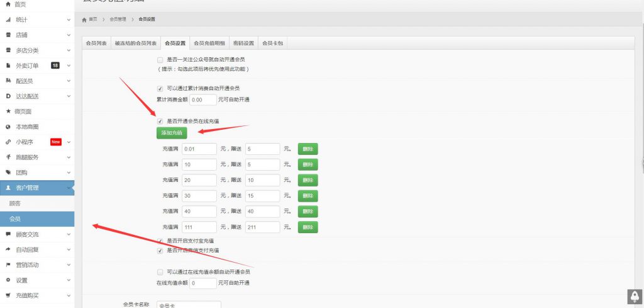Click the rocket back-to-top icon

635,297
